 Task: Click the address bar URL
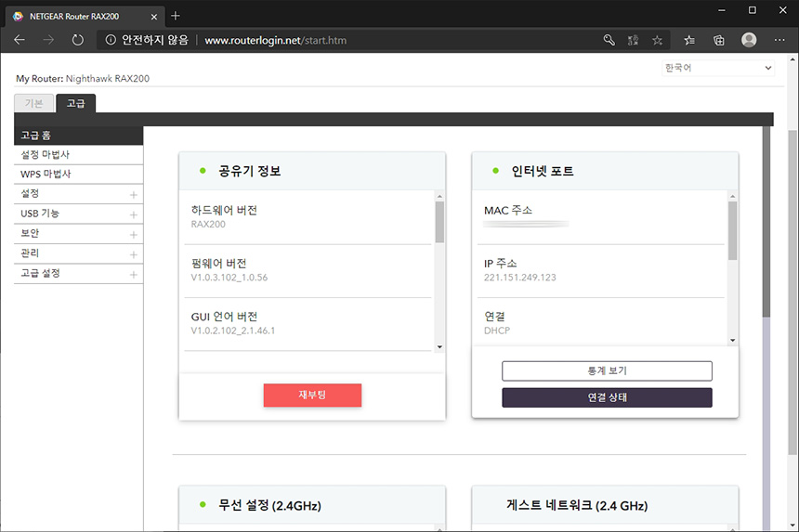coord(275,40)
